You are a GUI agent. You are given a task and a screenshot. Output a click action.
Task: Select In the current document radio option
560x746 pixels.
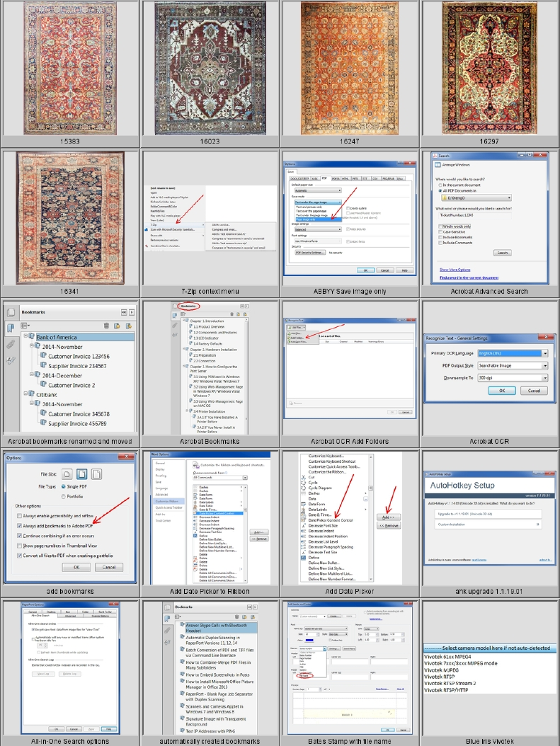[440, 185]
